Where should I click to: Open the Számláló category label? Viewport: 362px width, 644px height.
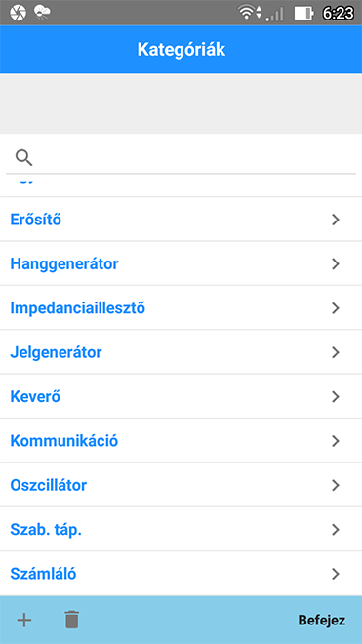click(x=43, y=574)
